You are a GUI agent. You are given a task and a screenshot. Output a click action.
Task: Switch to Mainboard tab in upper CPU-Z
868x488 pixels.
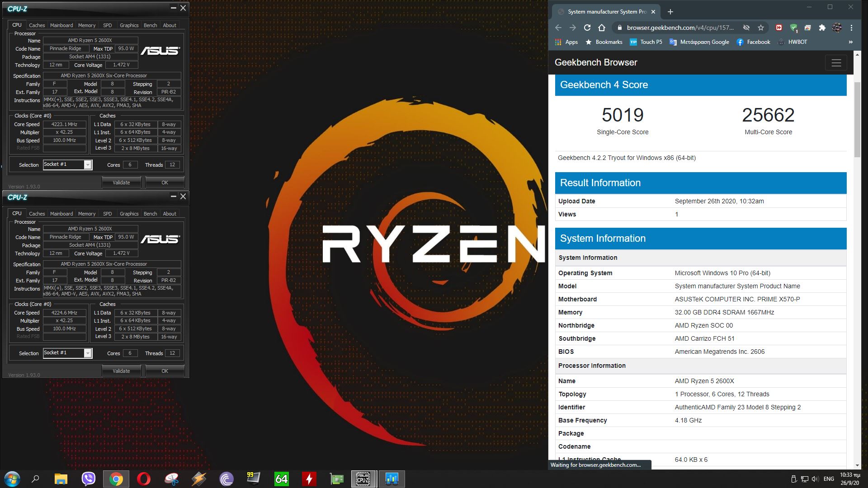click(x=61, y=25)
